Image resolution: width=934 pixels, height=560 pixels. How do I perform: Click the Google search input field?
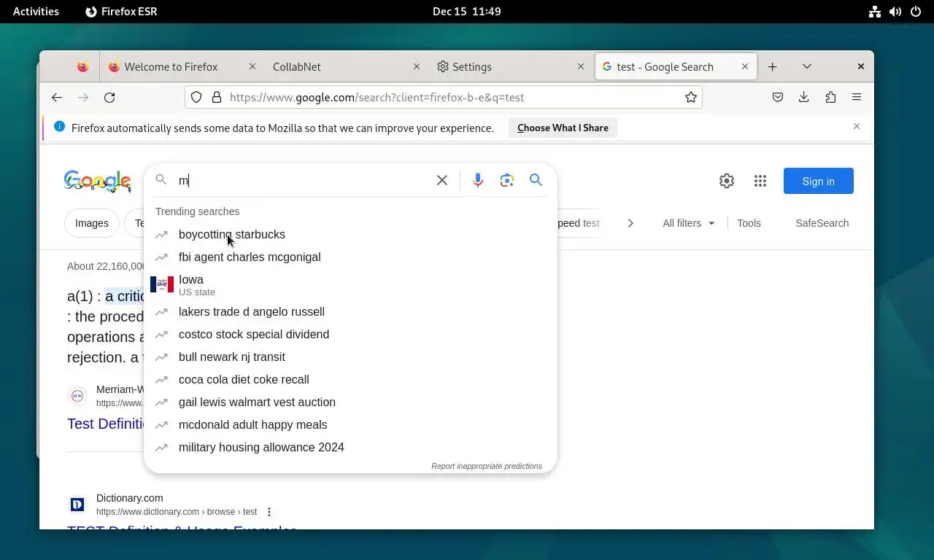[x=303, y=180]
